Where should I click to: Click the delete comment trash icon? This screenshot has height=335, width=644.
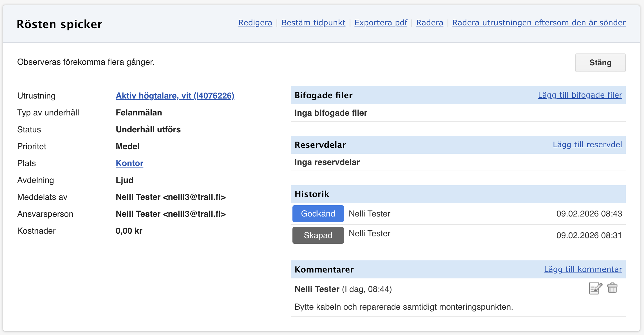coord(612,288)
